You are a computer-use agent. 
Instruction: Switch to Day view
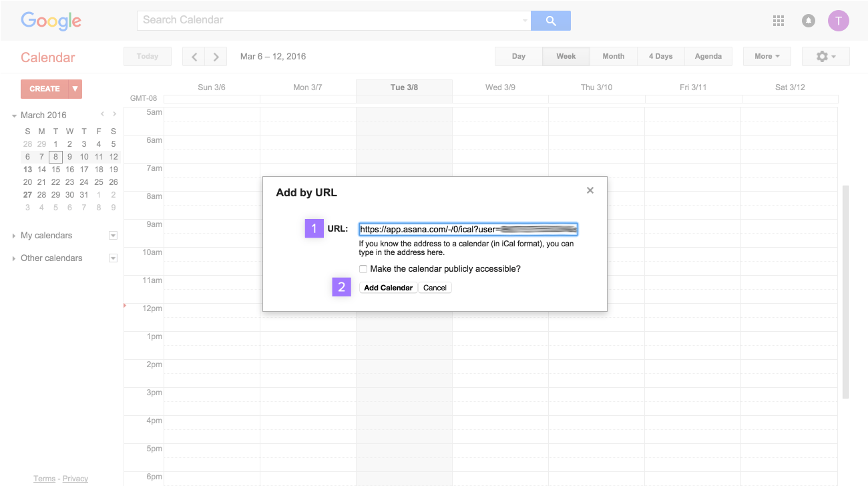pyautogui.click(x=519, y=57)
